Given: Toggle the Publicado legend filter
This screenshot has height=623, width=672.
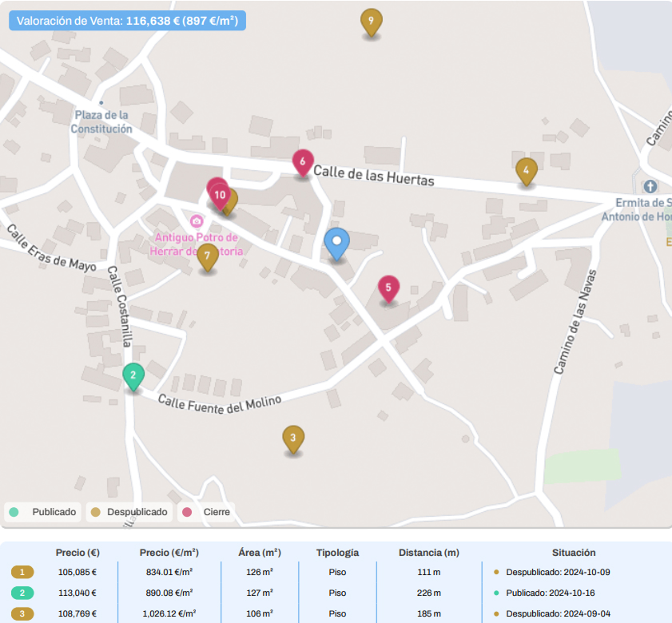Looking at the screenshot, I should pos(43,512).
